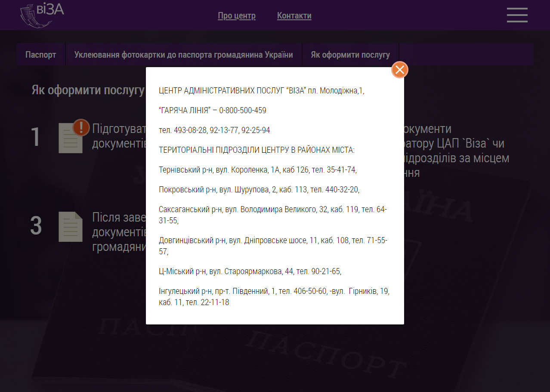
Task: Click step 3 document icon
Action: click(71, 227)
